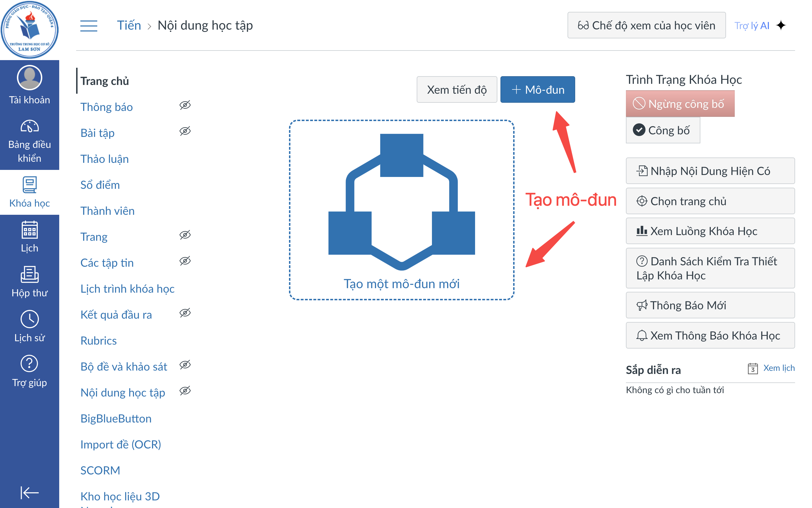The height and width of the screenshot is (508, 812).
Task: Click the module diagram illustration
Action: click(x=402, y=202)
